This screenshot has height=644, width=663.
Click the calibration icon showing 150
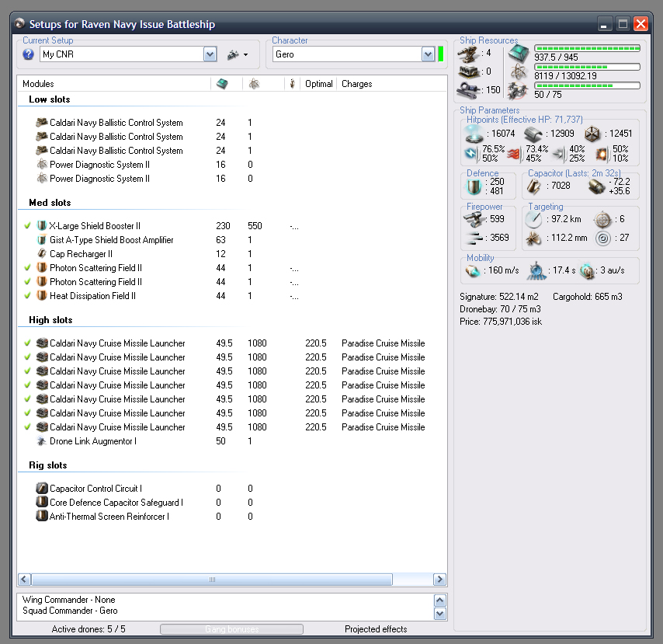(x=468, y=89)
